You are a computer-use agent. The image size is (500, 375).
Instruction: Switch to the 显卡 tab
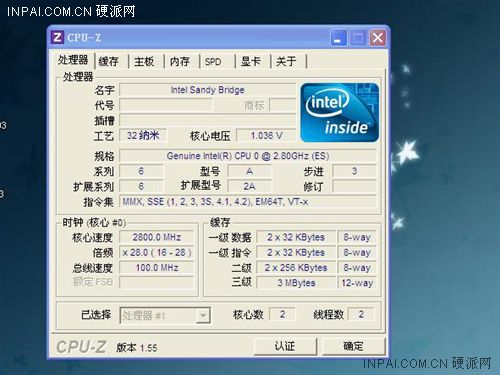coord(252,61)
